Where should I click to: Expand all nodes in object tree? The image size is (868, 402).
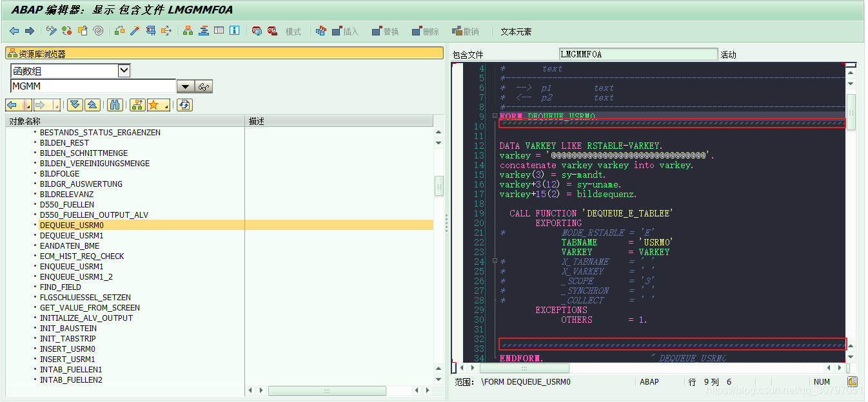click(x=75, y=105)
